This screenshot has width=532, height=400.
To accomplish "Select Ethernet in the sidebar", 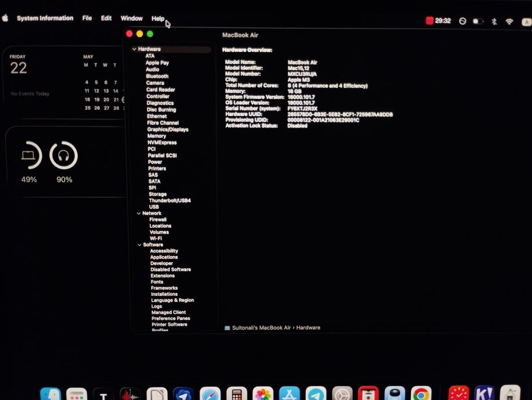I will 157,116.
